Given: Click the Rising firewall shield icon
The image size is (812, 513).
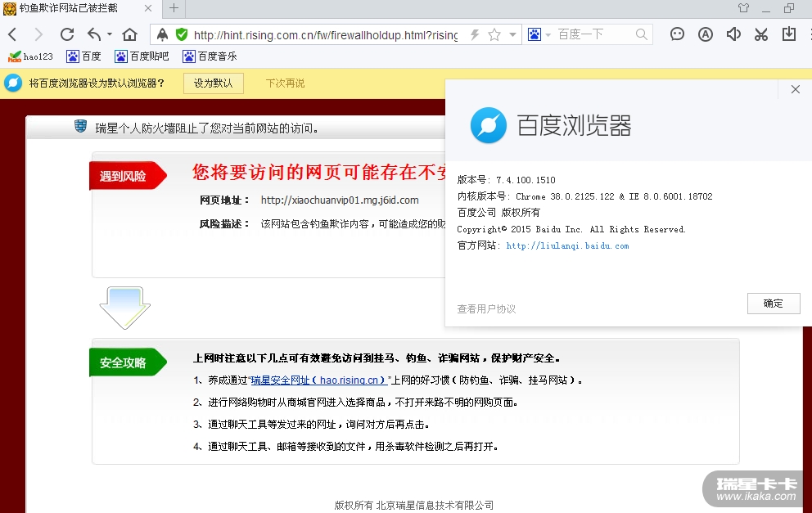Looking at the screenshot, I should pos(80,126).
